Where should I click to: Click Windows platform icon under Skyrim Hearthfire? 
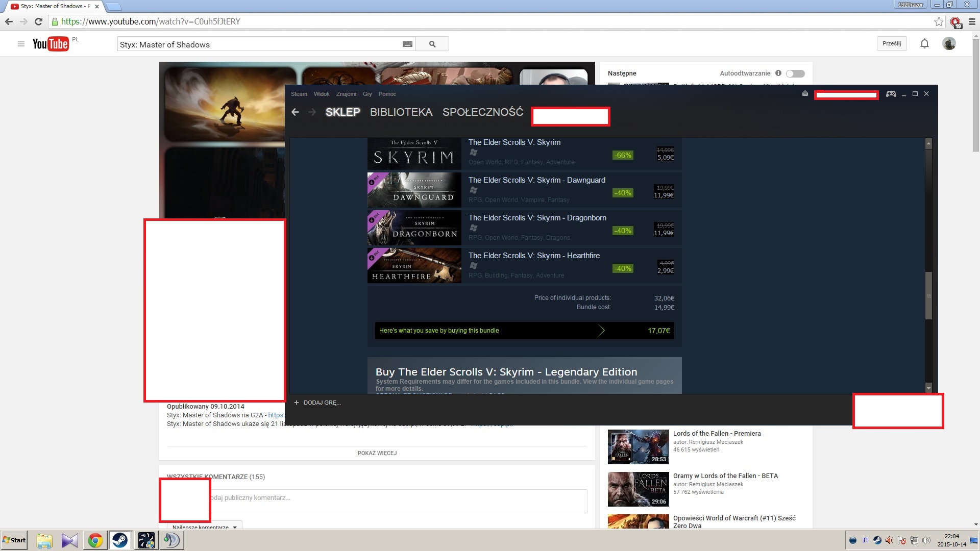pyautogui.click(x=473, y=266)
